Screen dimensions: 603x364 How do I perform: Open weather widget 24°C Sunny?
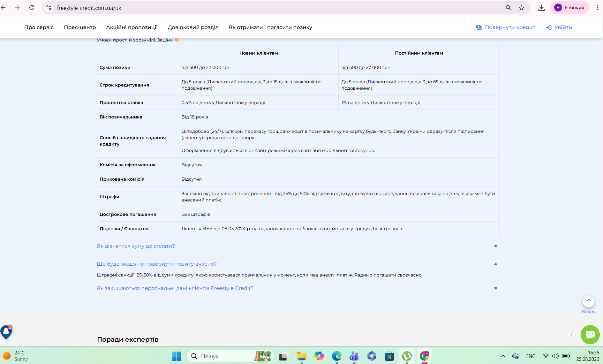pos(15,356)
